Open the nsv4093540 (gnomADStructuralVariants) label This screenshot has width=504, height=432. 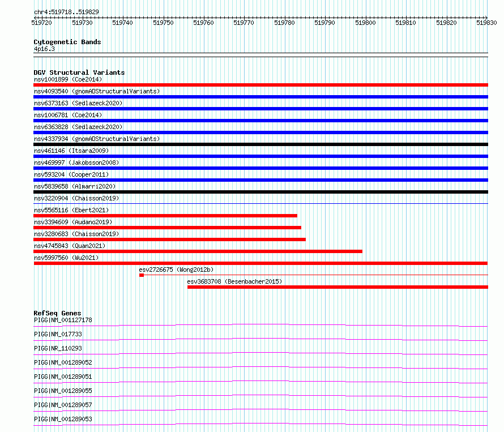coord(97,91)
